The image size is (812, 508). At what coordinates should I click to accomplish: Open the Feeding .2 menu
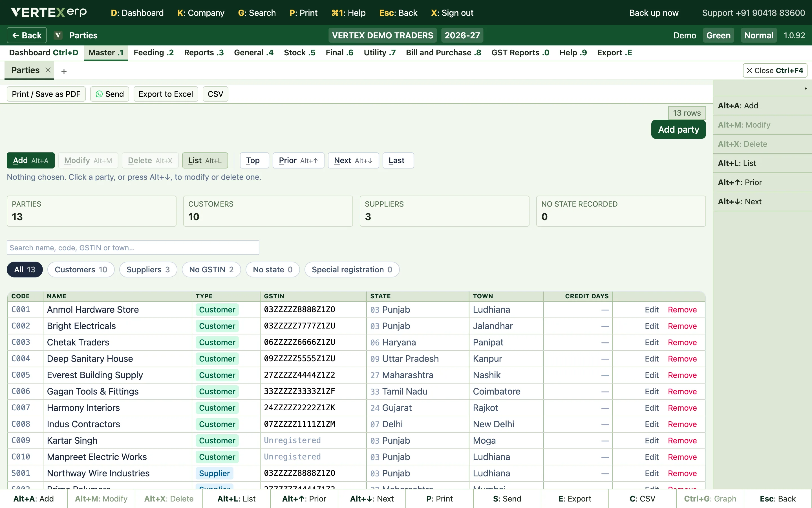tap(154, 53)
